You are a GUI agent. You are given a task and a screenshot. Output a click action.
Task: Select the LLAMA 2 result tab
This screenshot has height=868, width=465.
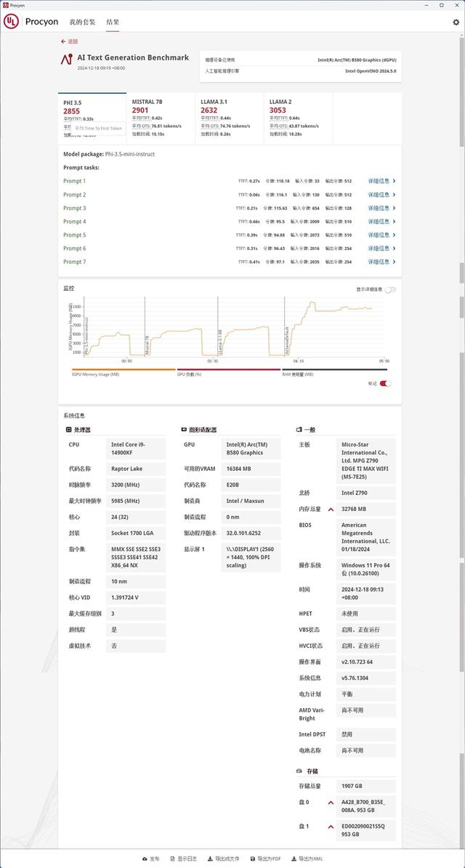point(298,118)
